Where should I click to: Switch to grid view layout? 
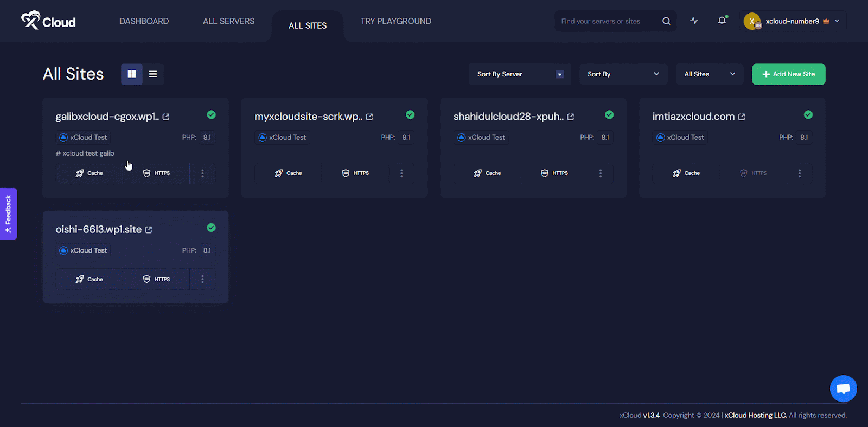[x=132, y=74]
